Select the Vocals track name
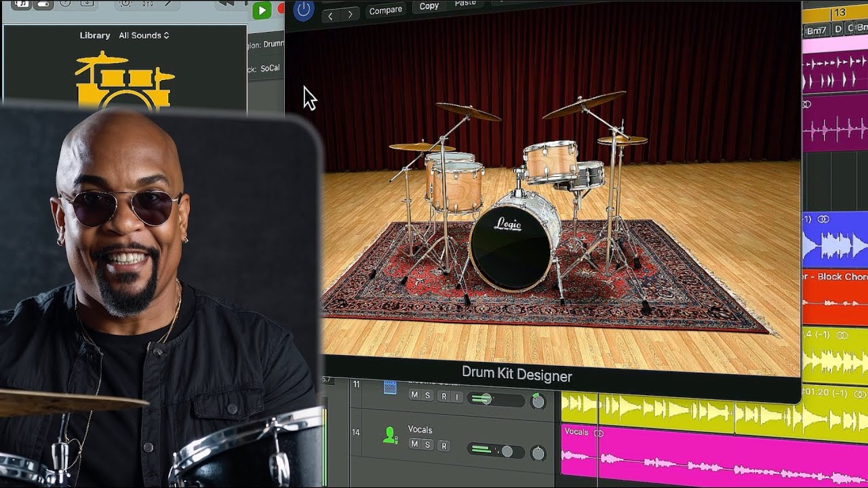The image size is (868, 488). click(x=420, y=430)
